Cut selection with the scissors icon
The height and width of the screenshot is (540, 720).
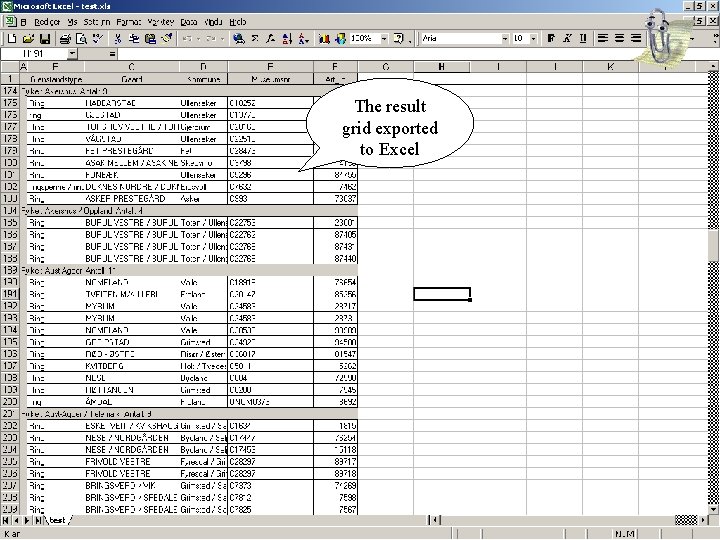click(x=118, y=39)
